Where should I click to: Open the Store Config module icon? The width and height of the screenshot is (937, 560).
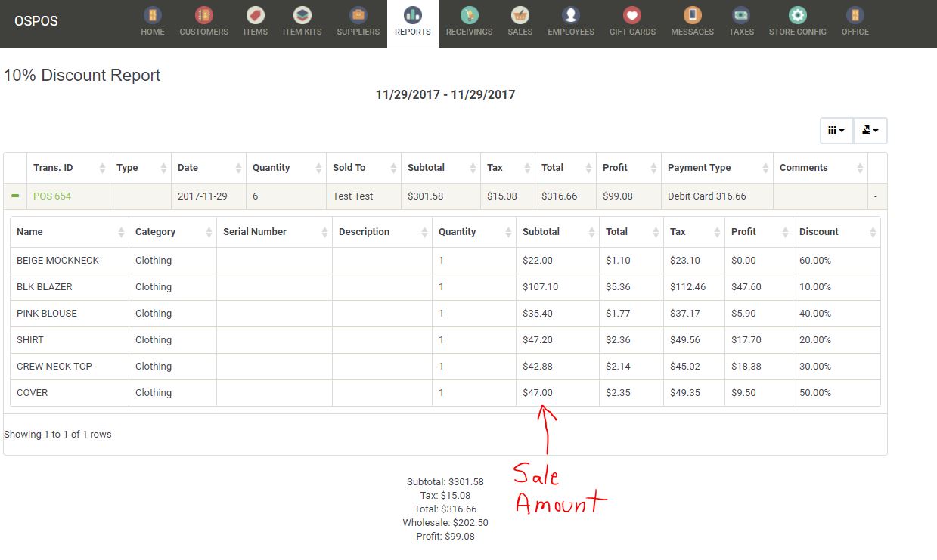797,17
